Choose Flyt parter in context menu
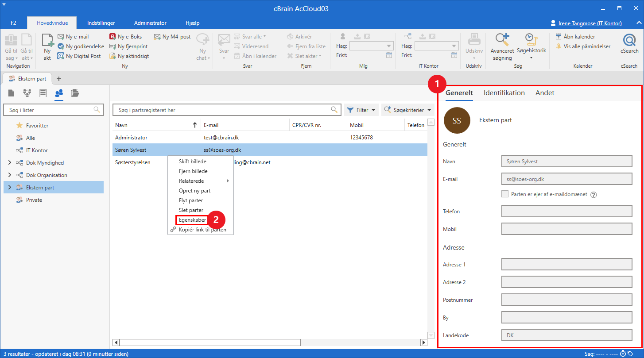Viewport: 644px width, 358px height. point(200,200)
